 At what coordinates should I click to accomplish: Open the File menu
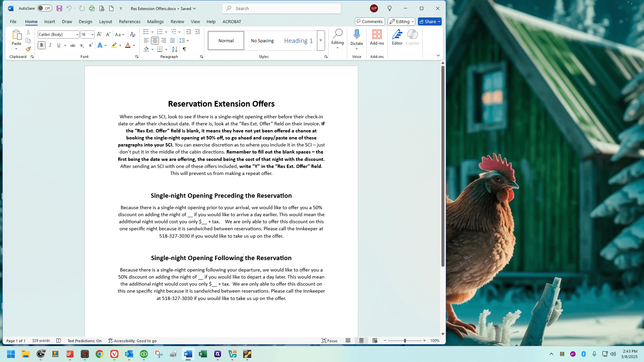point(13,21)
